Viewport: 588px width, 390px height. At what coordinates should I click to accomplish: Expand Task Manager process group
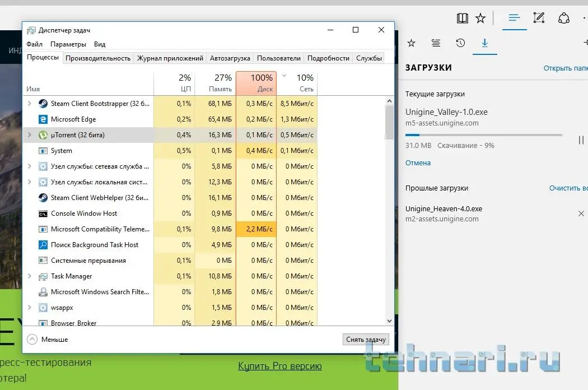tap(30, 276)
